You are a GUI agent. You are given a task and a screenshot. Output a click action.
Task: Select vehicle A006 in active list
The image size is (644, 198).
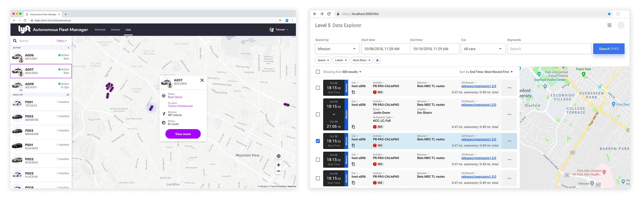point(41,57)
